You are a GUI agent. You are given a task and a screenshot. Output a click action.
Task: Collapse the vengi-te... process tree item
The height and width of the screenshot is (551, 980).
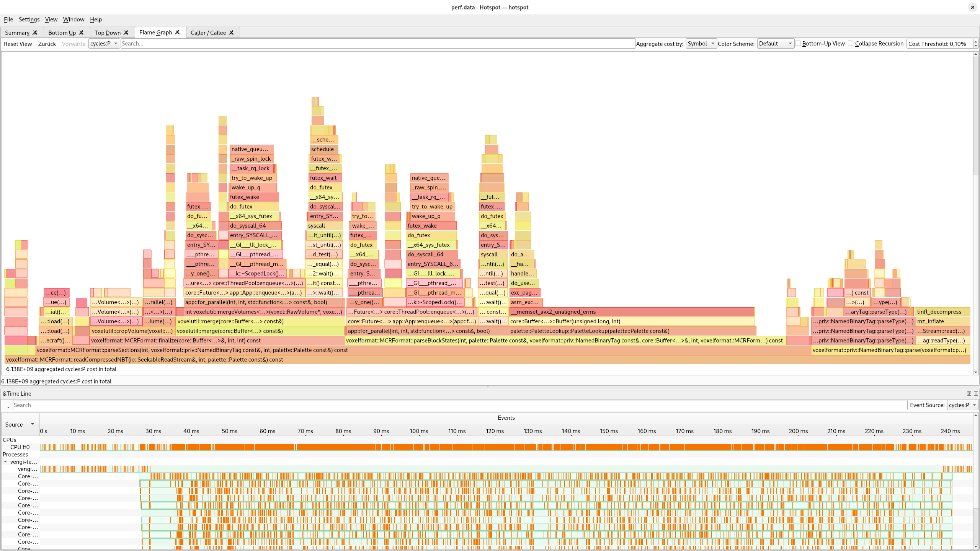(5, 462)
